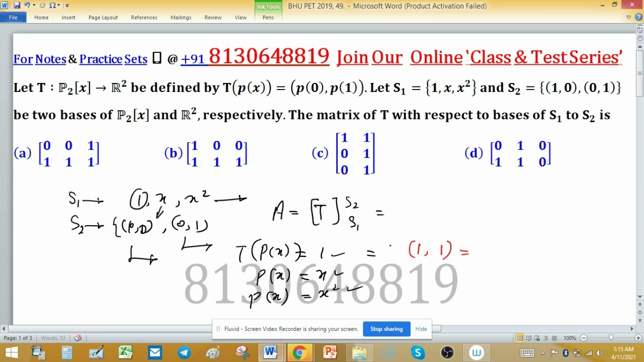Click 'For Notes' hyperlink text
This screenshot has width=644, height=362.
pos(40,59)
